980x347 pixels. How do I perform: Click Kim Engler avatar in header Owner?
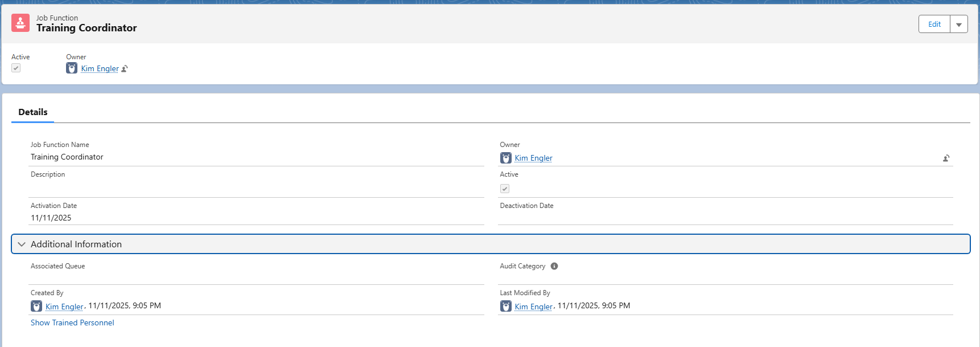(x=72, y=68)
